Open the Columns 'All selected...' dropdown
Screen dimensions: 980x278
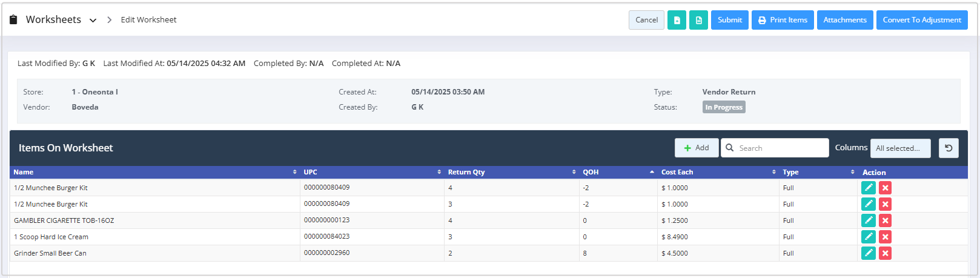[x=900, y=148]
